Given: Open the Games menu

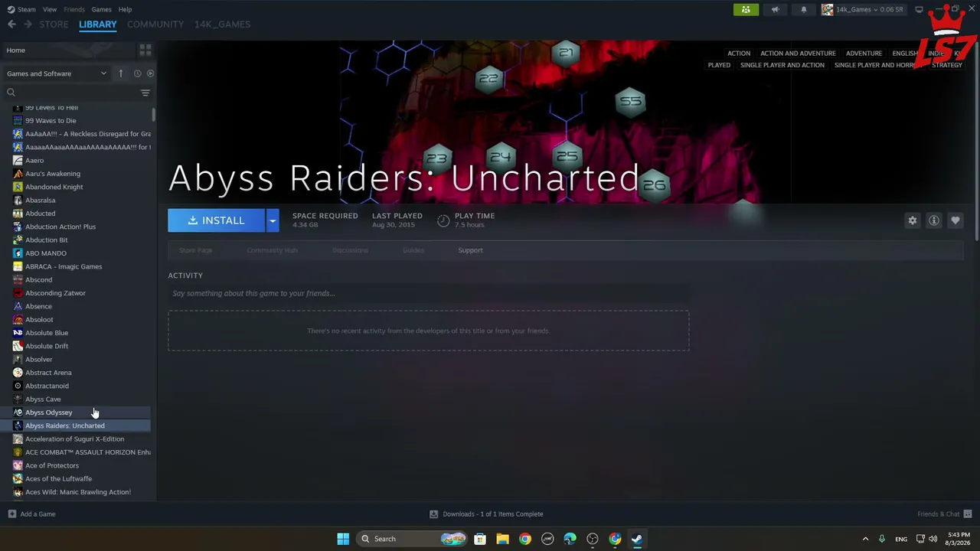Looking at the screenshot, I should [x=101, y=9].
